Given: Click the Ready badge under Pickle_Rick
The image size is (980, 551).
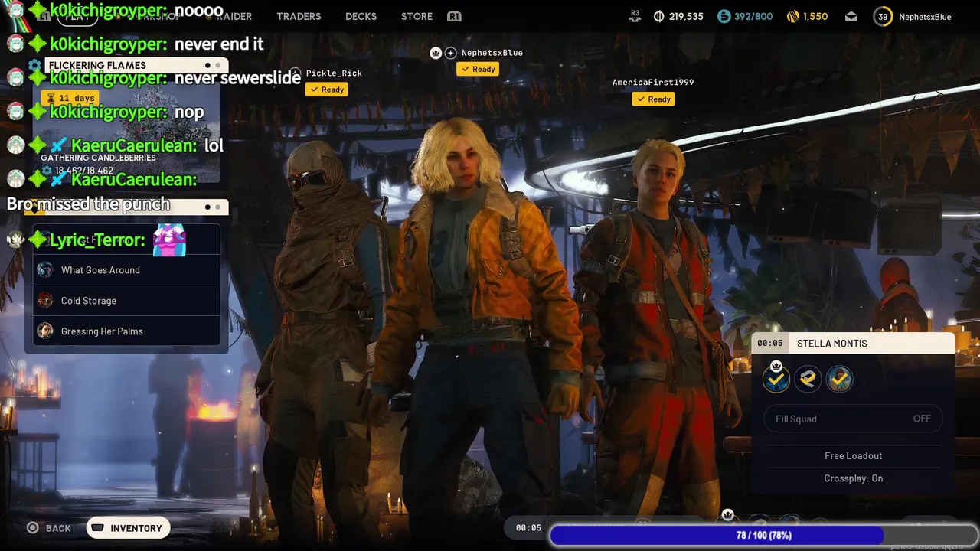Looking at the screenshot, I should [x=327, y=90].
